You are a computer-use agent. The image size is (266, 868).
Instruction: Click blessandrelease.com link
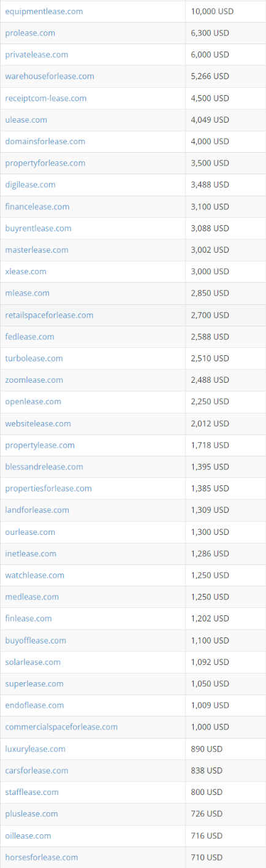click(x=44, y=467)
